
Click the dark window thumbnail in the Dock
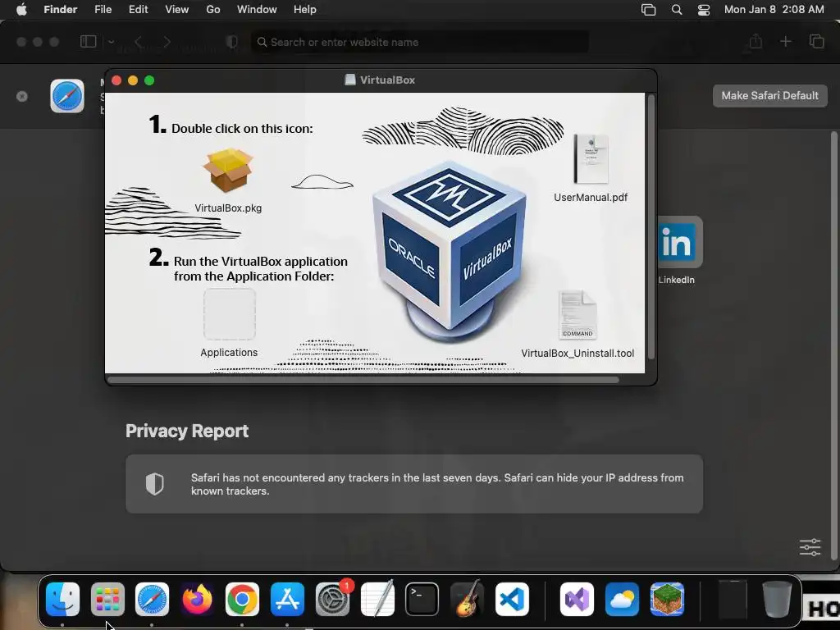point(733,599)
